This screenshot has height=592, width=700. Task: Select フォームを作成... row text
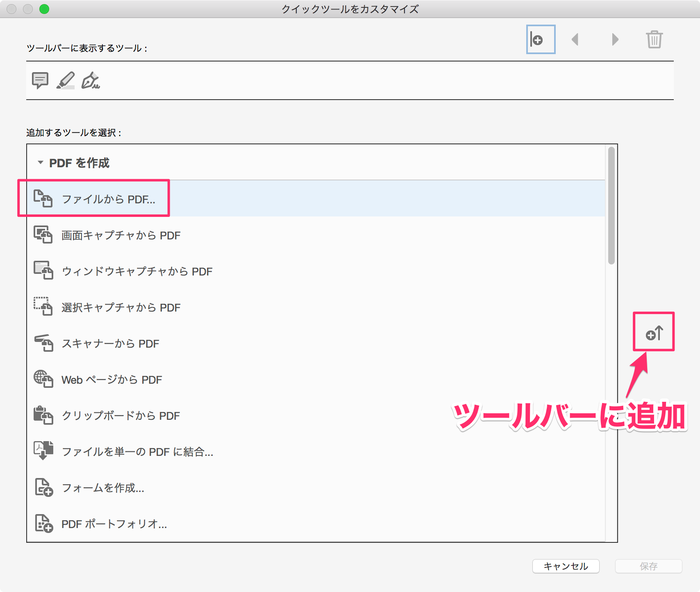[x=103, y=488]
